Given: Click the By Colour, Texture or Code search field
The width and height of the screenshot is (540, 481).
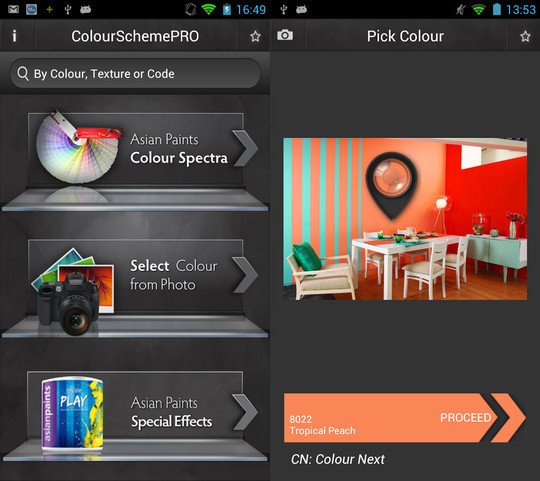Looking at the screenshot, I should tap(135, 73).
